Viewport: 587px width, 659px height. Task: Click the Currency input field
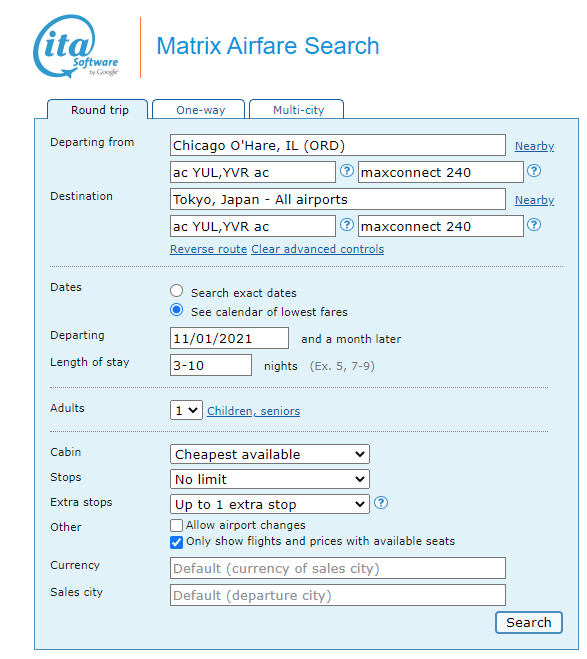tap(338, 568)
